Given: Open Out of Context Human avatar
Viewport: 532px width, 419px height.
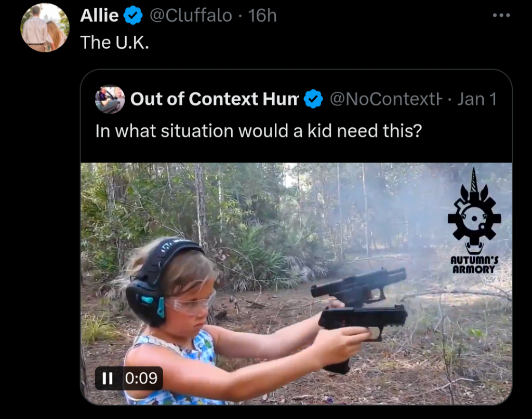Looking at the screenshot, I should tap(110, 99).
